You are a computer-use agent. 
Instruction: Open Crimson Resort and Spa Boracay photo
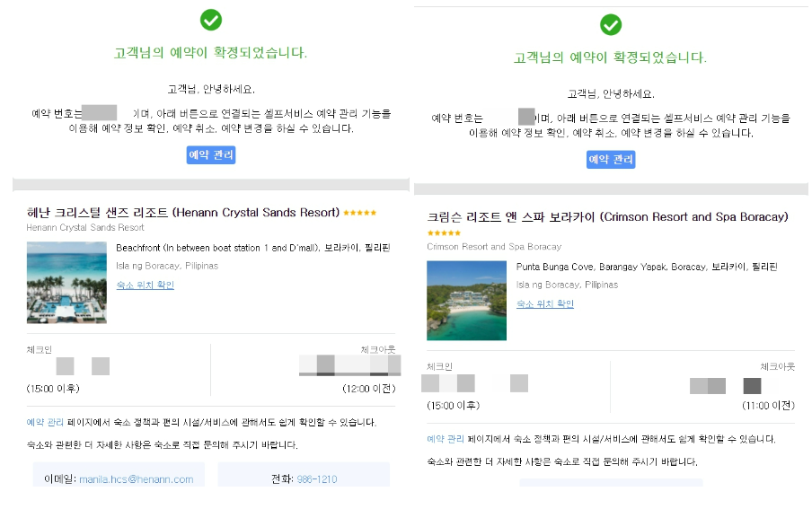(466, 301)
